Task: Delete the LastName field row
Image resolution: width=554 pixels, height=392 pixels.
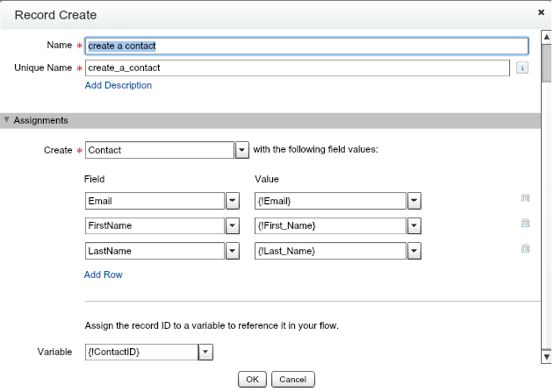Action: point(525,248)
